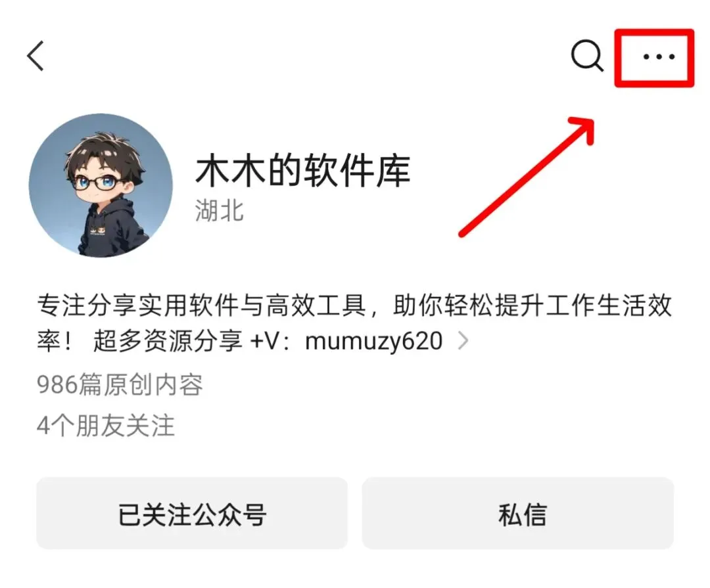Click the 超多资源分享 text in description
Screen dimensions: 710x588
[x=168, y=341]
